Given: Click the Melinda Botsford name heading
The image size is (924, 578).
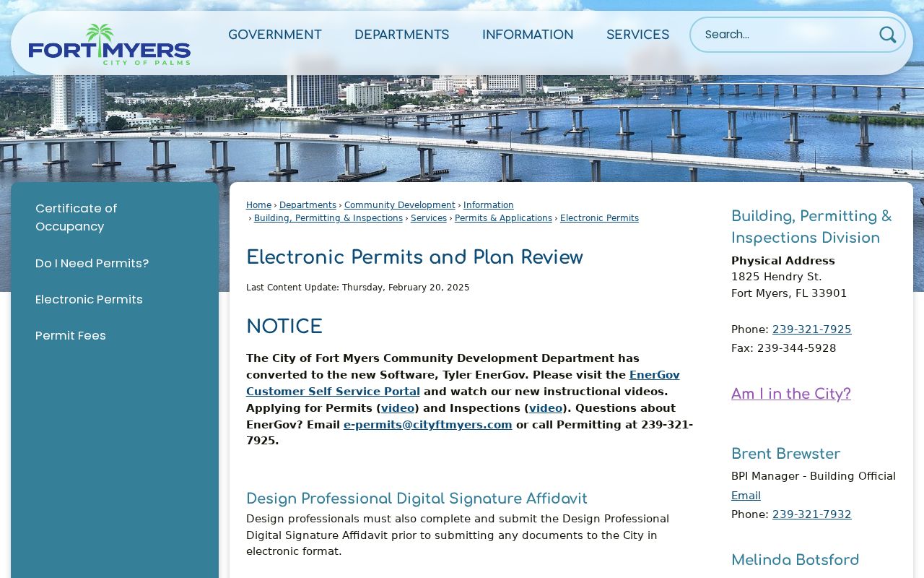Looking at the screenshot, I should [x=795, y=560].
